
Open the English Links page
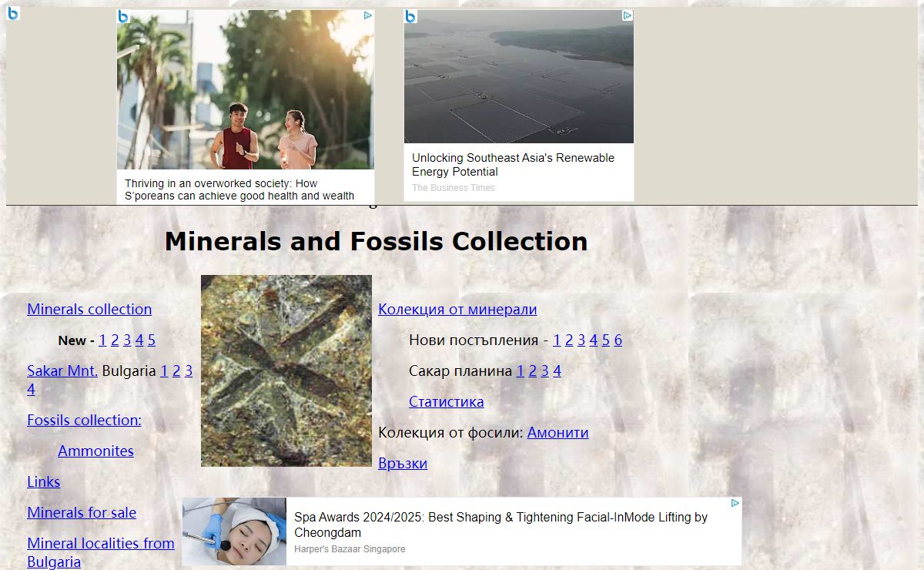(x=43, y=481)
